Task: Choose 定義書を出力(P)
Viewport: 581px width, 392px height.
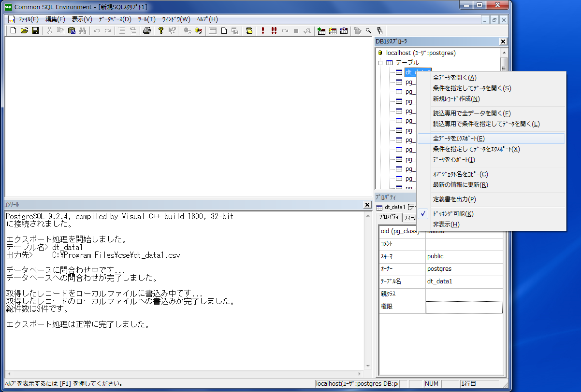Action: [491, 199]
